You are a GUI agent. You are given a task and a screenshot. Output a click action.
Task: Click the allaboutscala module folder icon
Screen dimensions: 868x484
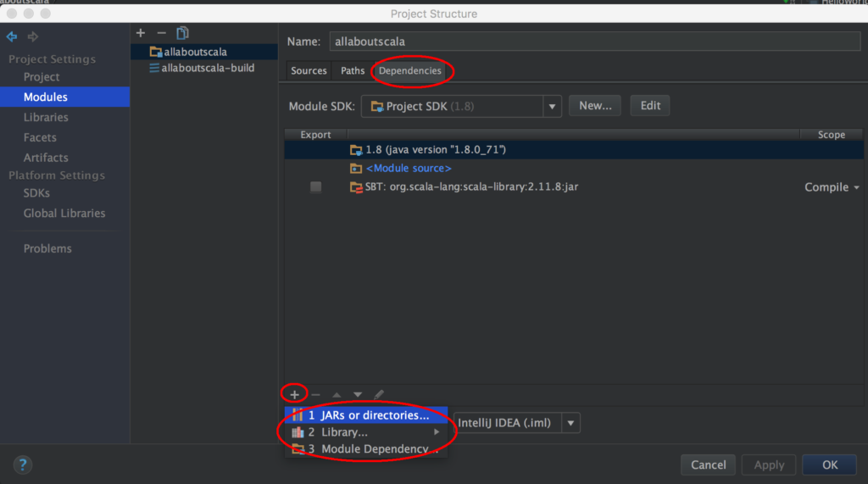156,52
